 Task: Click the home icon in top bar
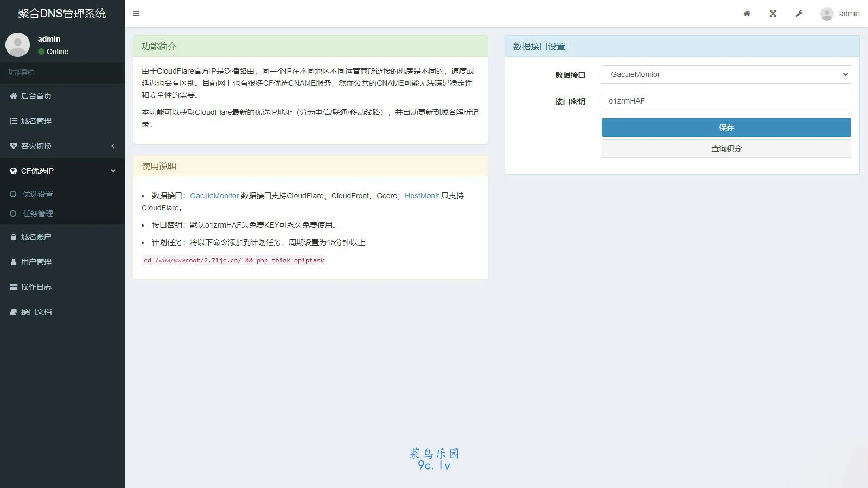747,14
